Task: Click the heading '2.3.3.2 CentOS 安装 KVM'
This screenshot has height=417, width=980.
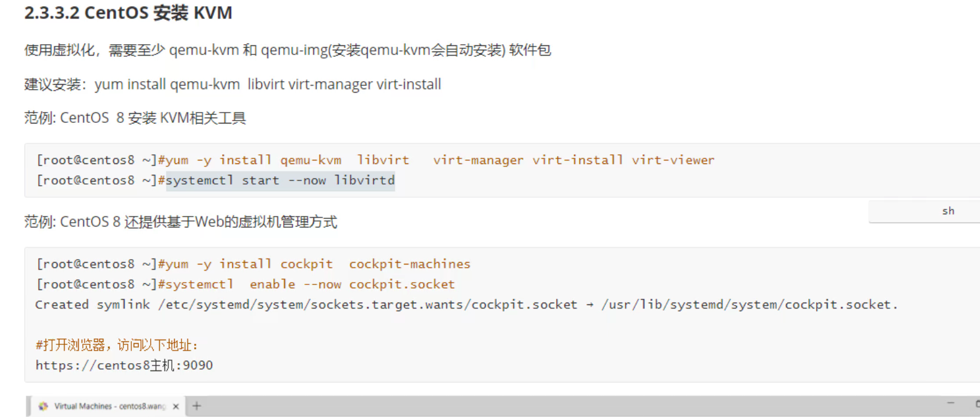Action: click(128, 13)
